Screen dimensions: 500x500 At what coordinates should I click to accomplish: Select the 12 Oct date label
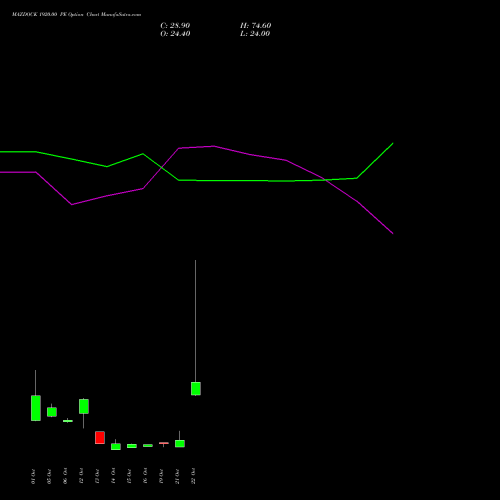point(81,476)
